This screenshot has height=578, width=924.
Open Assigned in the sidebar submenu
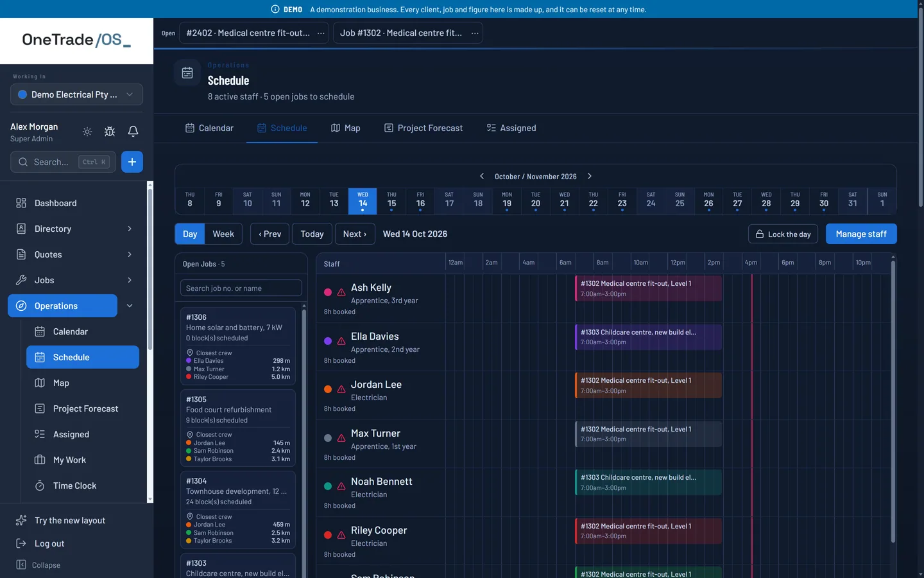(83, 434)
